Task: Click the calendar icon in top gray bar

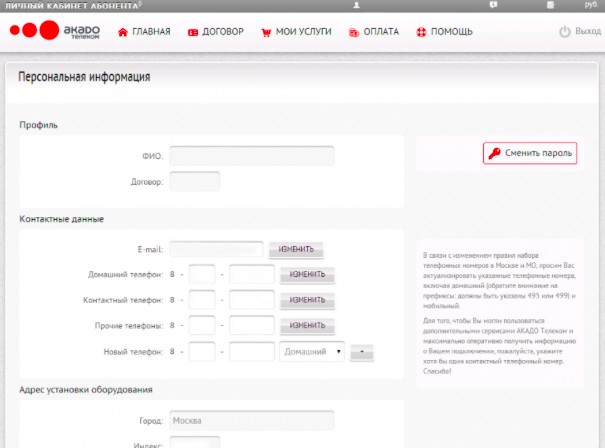Action: (551, 5)
